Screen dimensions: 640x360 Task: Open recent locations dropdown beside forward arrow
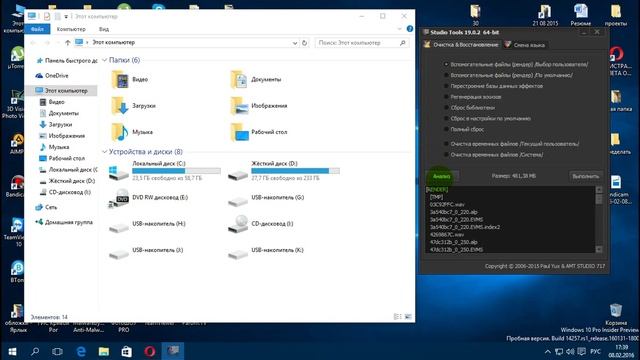57,42
